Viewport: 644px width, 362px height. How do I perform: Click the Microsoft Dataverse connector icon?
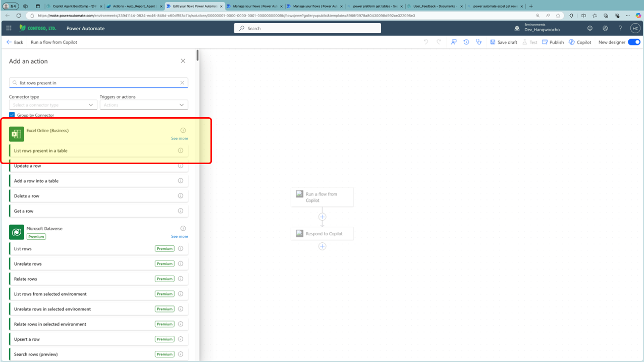pyautogui.click(x=17, y=232)
